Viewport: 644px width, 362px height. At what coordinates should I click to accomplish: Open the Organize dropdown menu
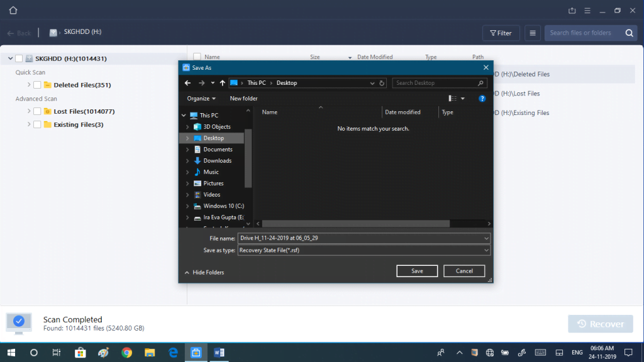tap(201, 99)
